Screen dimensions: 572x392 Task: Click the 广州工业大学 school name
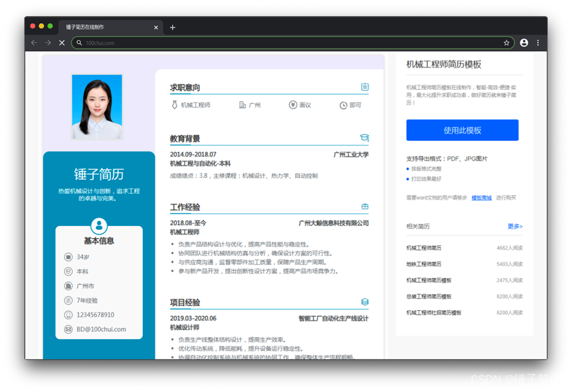(351, 155)
